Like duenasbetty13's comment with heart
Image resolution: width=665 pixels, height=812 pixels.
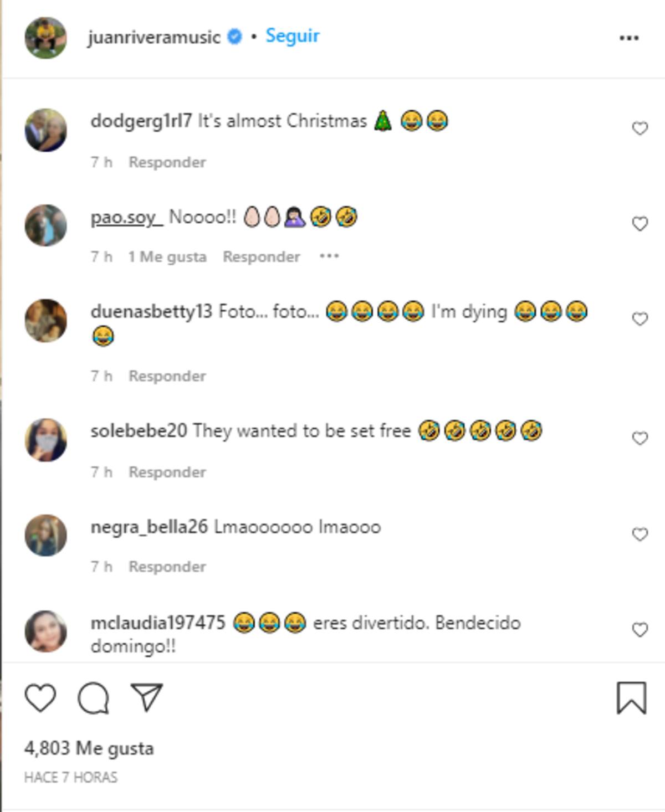click(x=640, y=319)
